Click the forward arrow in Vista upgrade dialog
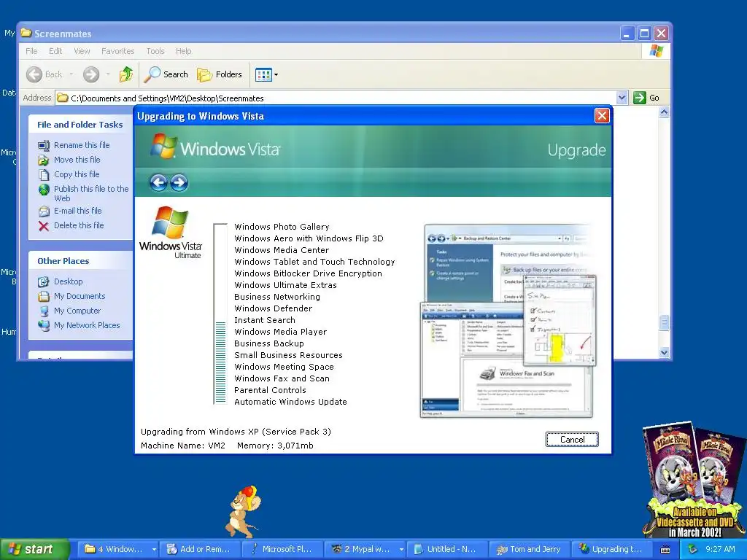This screenshot has height=560, width=747. pyautogui.click(x=179, y=182)
